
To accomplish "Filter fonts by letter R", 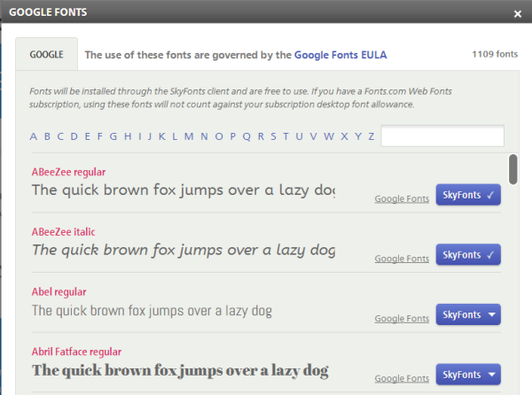I will coord(261,136).
